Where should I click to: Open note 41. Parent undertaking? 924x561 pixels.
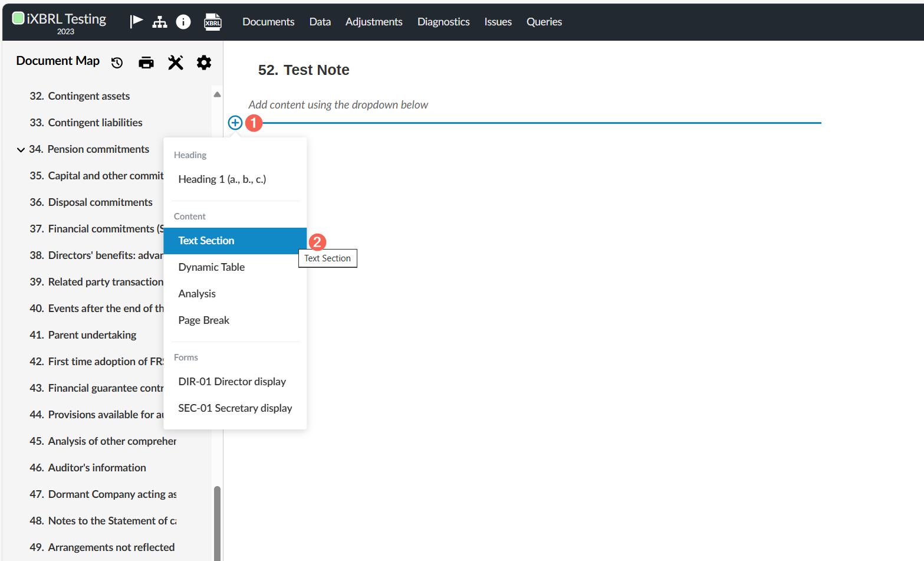click(83, 335)
